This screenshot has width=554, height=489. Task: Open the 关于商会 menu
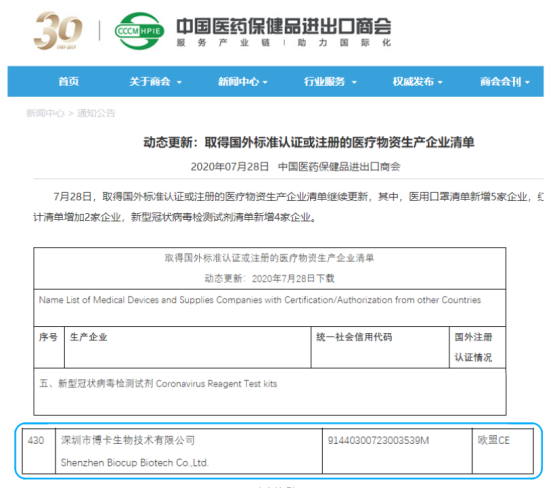[150, 82]
